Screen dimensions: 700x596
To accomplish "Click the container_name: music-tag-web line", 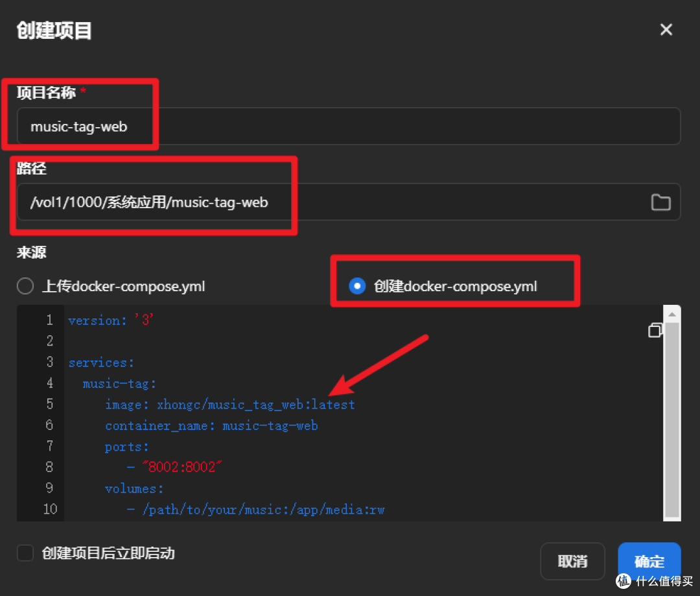I will pos(211,425).
